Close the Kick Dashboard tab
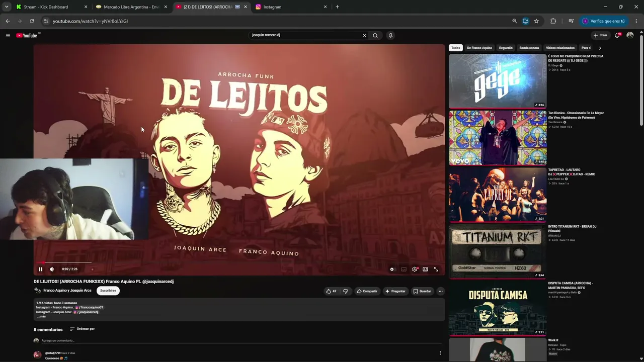This screenshot has width=644, height=362. point(86,7)
